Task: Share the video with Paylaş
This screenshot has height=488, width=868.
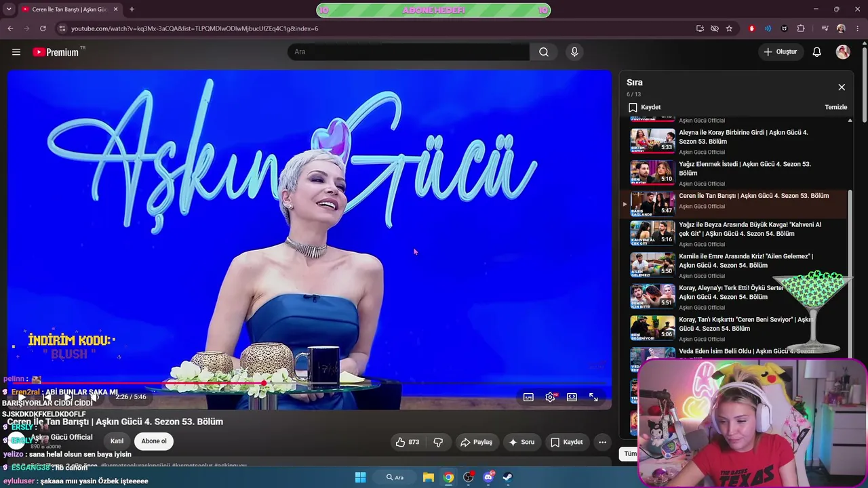Action: [476, 442]
